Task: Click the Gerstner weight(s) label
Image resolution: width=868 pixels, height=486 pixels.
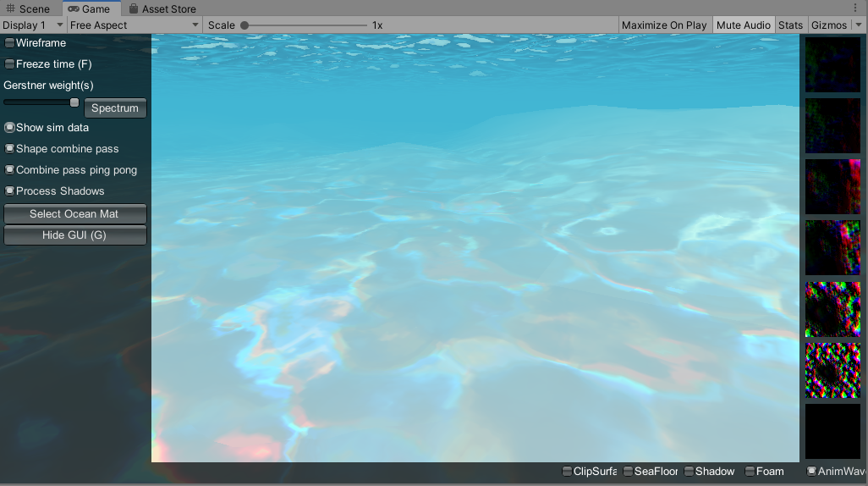Action: point(49,86)
